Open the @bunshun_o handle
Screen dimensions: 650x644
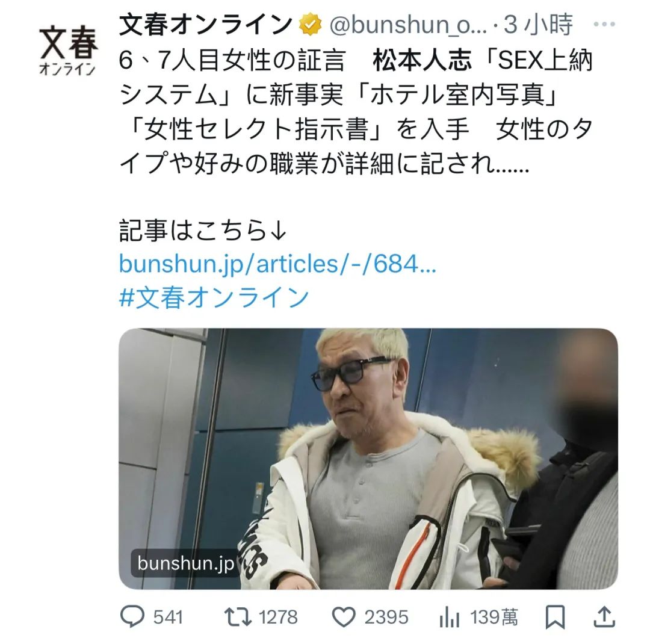[408, 25]
